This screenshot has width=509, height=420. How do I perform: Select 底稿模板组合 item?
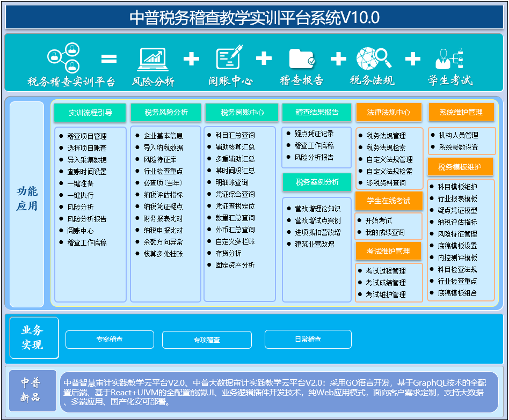coord(457,293)
